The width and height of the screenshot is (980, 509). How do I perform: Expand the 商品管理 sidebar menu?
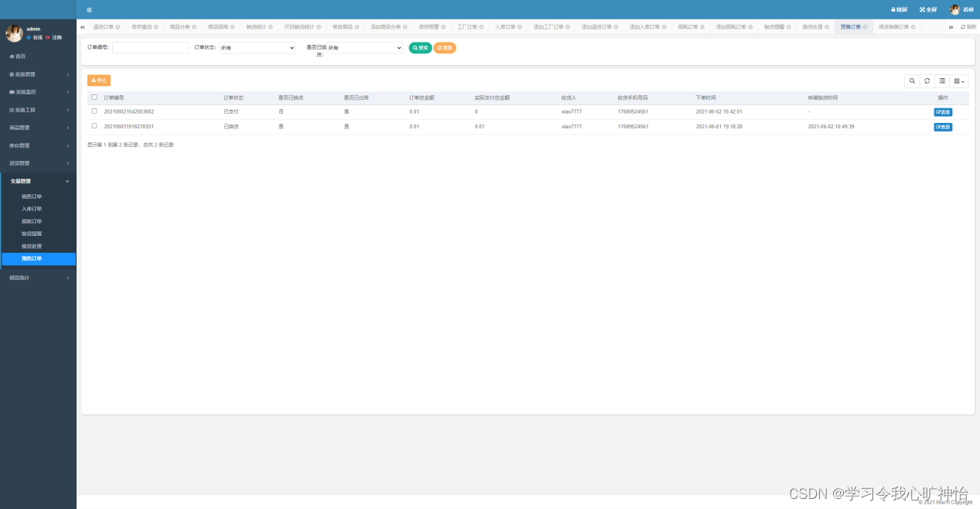[38, 128]
